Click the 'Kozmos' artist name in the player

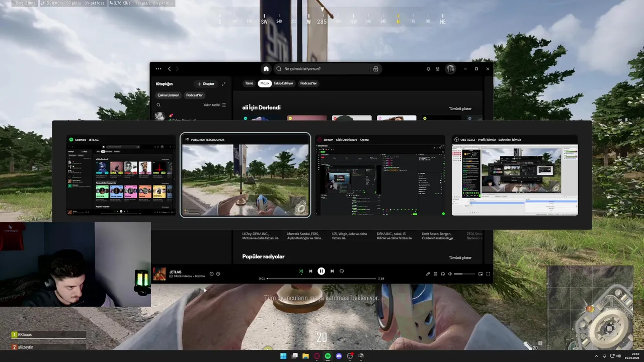click(200, 276)
